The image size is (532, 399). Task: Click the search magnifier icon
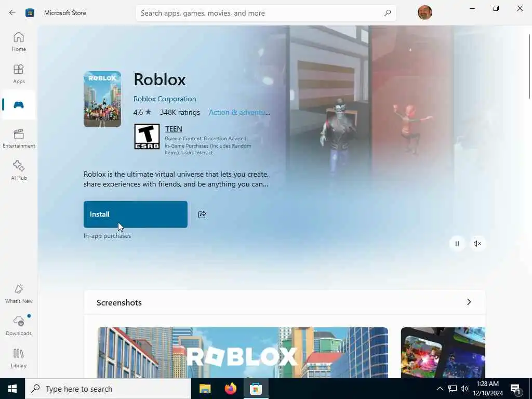tap(388, 13)
